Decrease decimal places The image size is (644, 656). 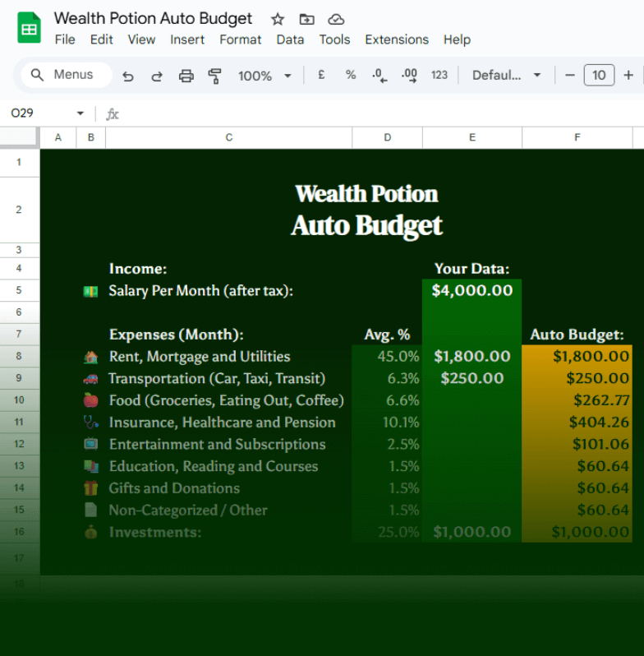(379, 75)
